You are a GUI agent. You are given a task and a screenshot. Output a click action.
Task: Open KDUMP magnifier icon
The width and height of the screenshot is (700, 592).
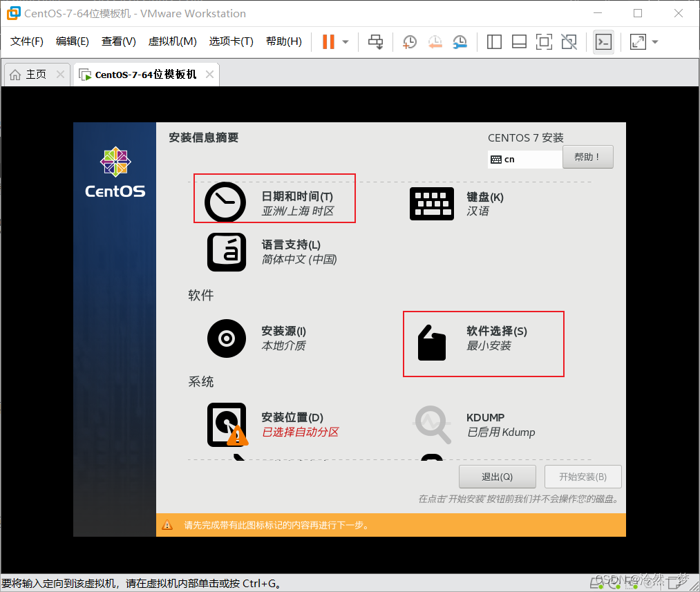(433, 424)
